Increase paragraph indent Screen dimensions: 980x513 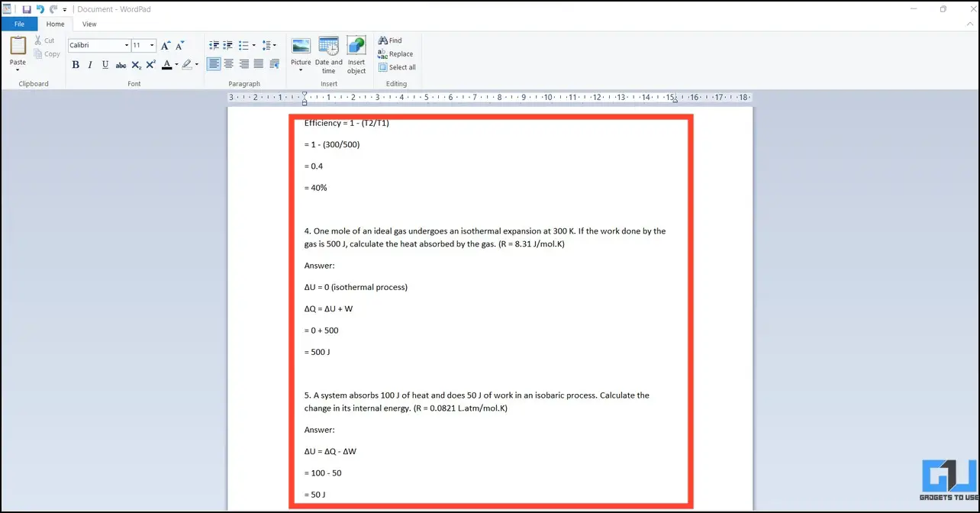point(228,45)
